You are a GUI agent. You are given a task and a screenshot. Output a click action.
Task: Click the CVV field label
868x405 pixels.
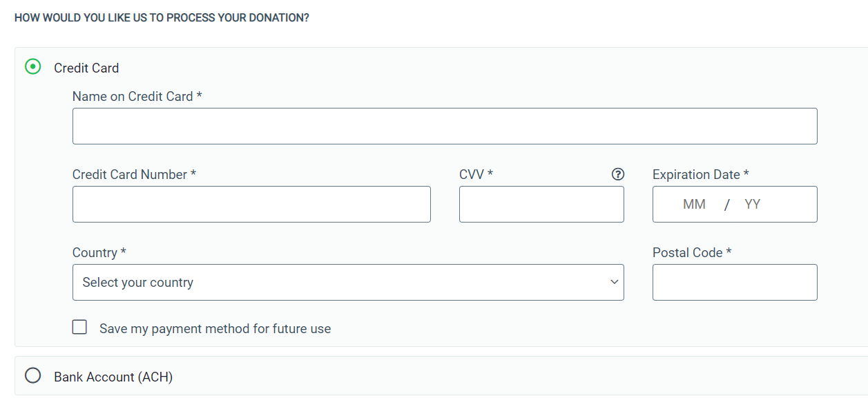tap(476, 175)
